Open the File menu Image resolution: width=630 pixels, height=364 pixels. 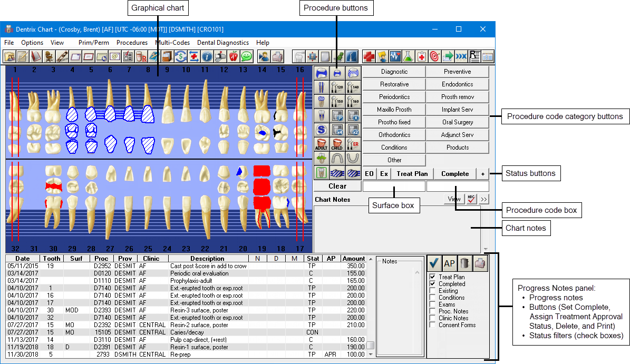tap(9, 43)
